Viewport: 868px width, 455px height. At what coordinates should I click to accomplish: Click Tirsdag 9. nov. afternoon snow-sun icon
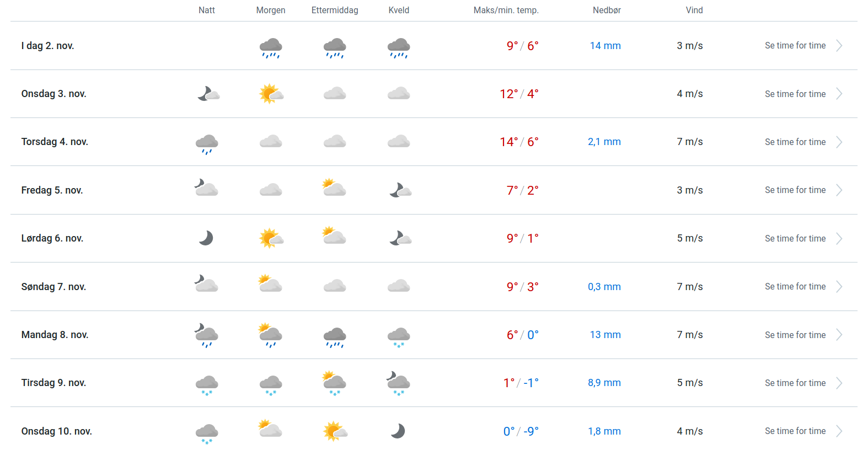334,383
